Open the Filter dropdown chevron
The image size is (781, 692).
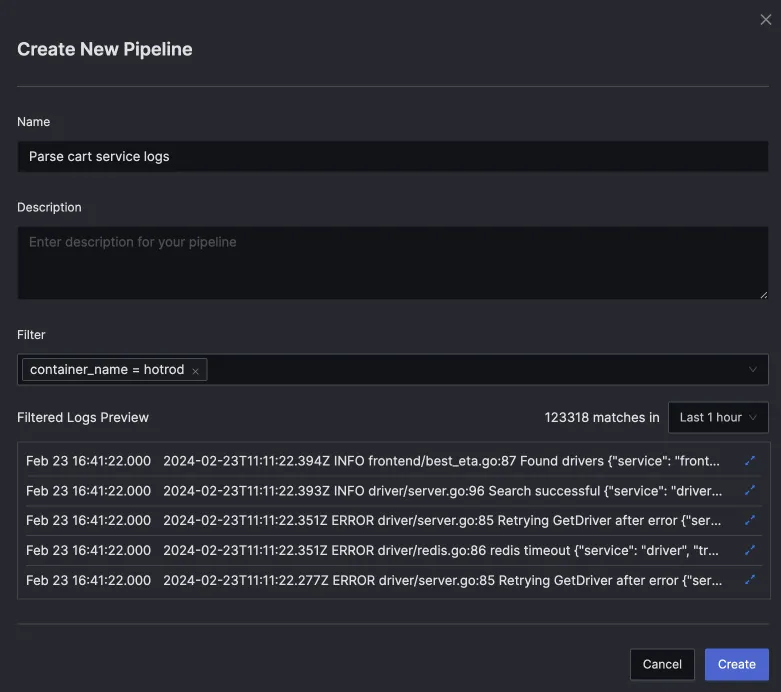tap(753, 370)
